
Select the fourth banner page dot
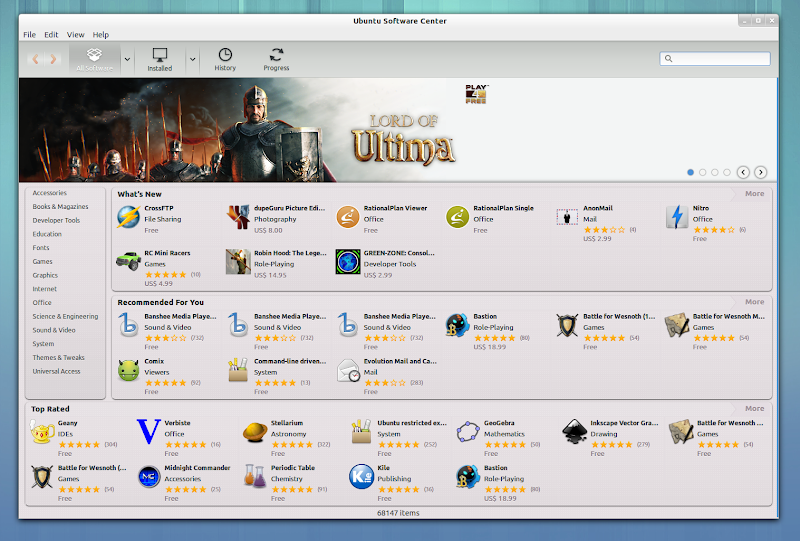click(727, 172)
